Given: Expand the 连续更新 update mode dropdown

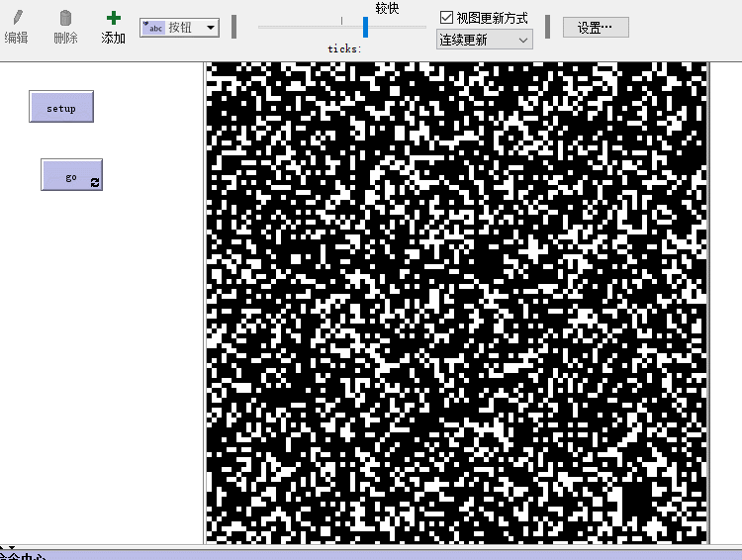Looking at the screenshot, I should tap(484, 40).
